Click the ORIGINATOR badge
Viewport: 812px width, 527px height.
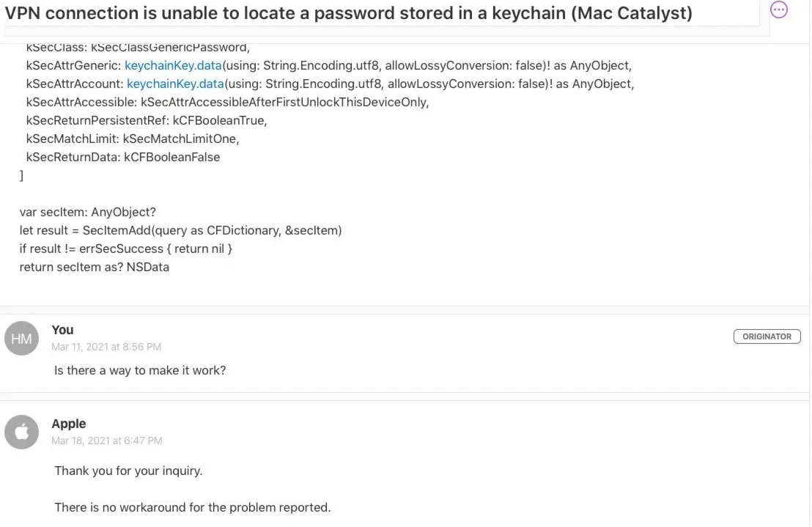click(767, 336)
